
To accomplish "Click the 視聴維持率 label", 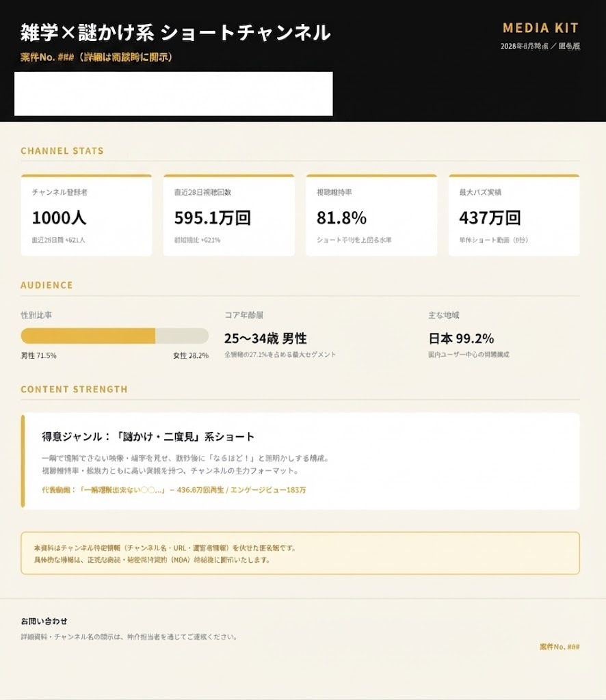I will pyautogui.click(x=334, y=192).
